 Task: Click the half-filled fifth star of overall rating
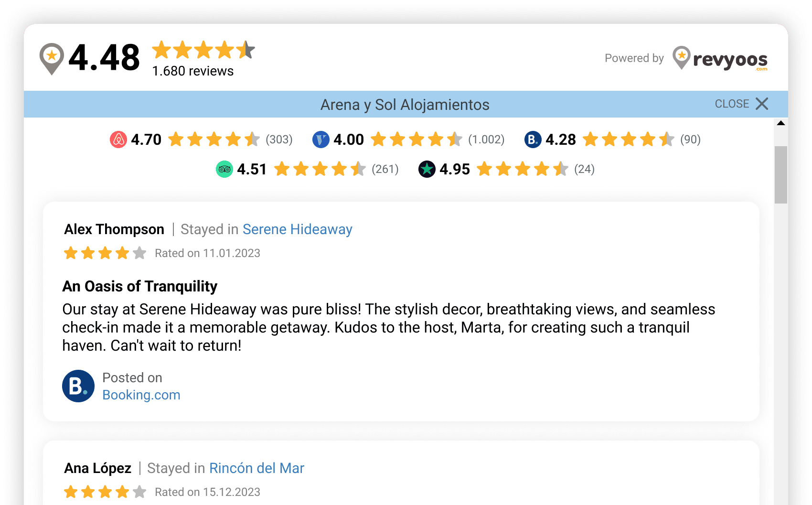(x=247, y=50)
